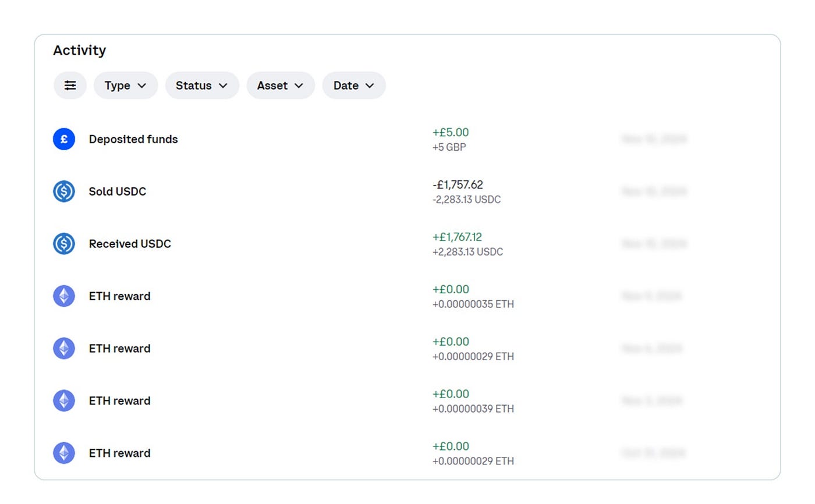
Task: Click the GBP pound deposit icon
Action: (63, 139)
